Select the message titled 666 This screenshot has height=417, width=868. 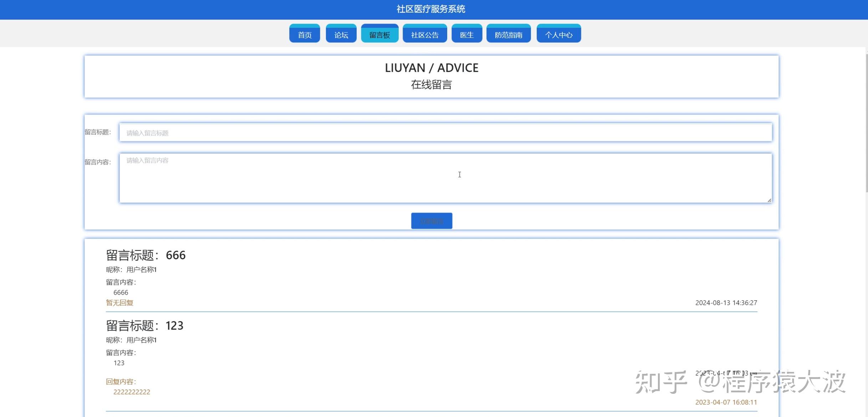145,255
